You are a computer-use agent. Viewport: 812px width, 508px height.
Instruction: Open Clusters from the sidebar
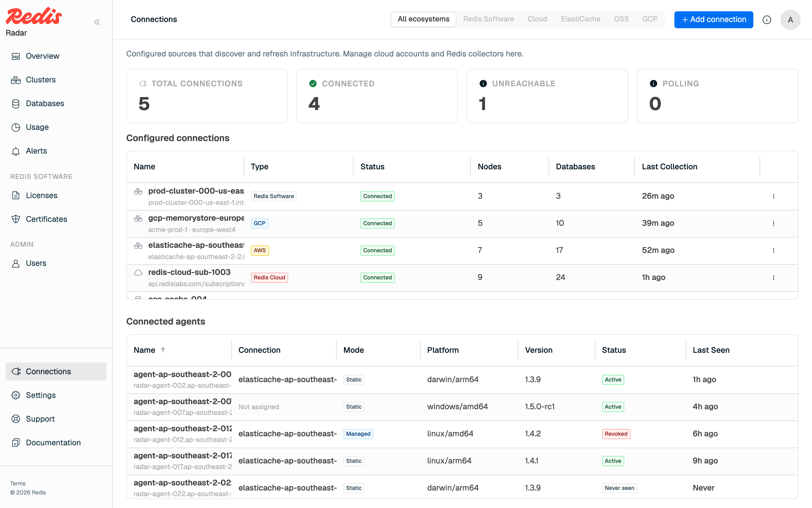56,80
